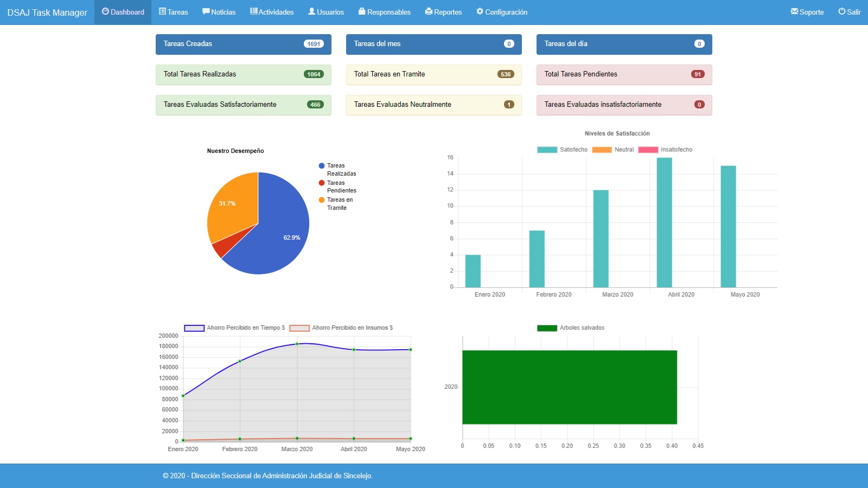
Task: Click the Responsables briefcase icon
Action: point(362,11)
